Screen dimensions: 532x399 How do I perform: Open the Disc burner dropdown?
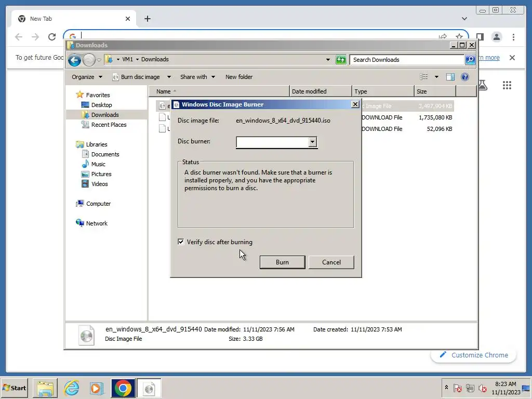click(312, 142)
